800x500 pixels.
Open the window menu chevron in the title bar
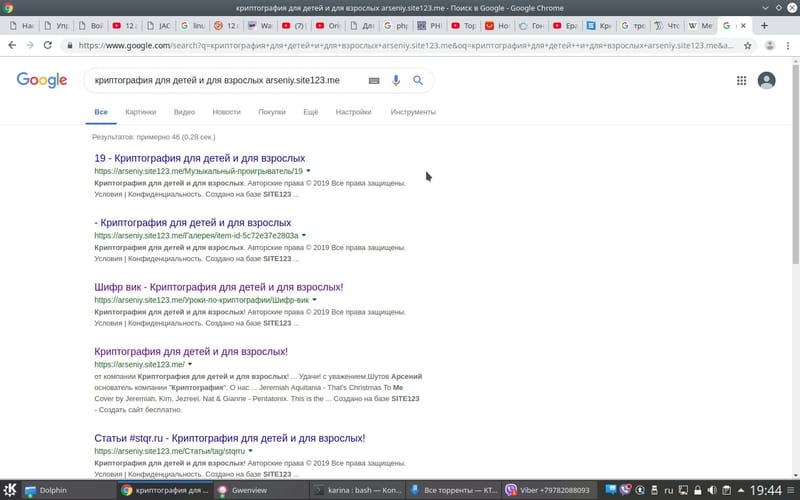765,8
